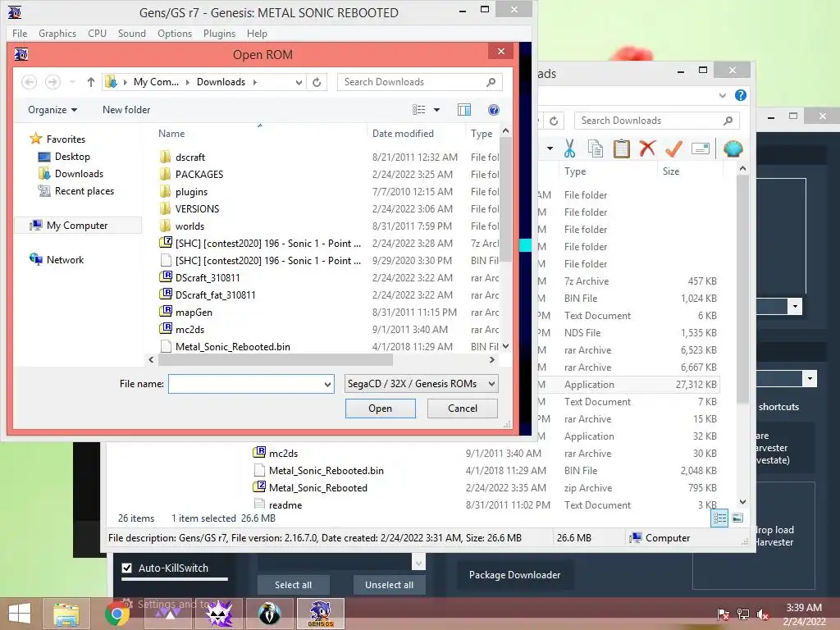Screen dimensions: 840x630
Task: Click the Copy icon in Explorer toolbar
Action: 596,148
